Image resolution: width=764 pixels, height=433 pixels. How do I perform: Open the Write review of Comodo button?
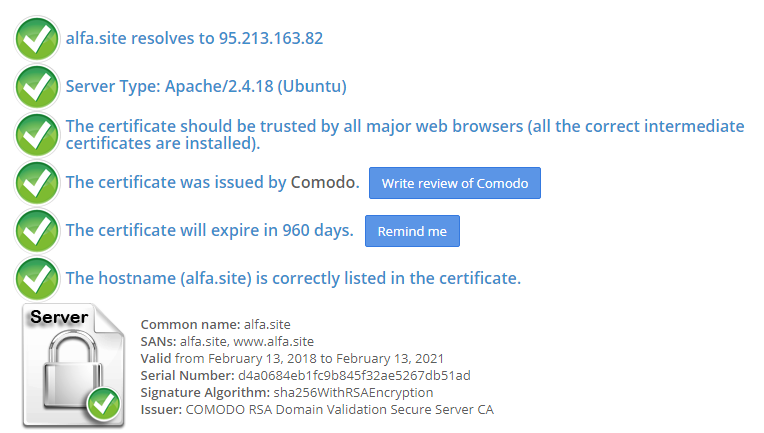click(455, 183)
